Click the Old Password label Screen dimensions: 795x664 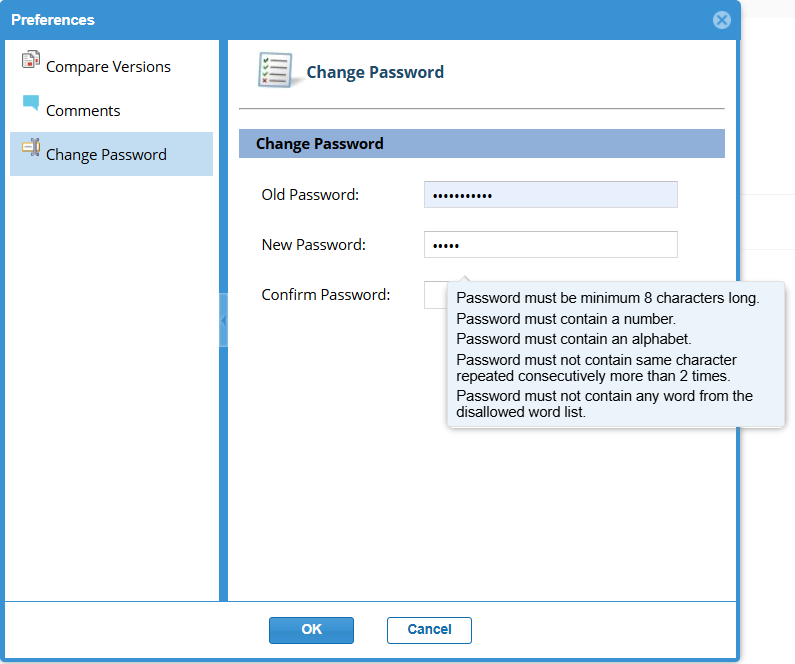[309, 195]
